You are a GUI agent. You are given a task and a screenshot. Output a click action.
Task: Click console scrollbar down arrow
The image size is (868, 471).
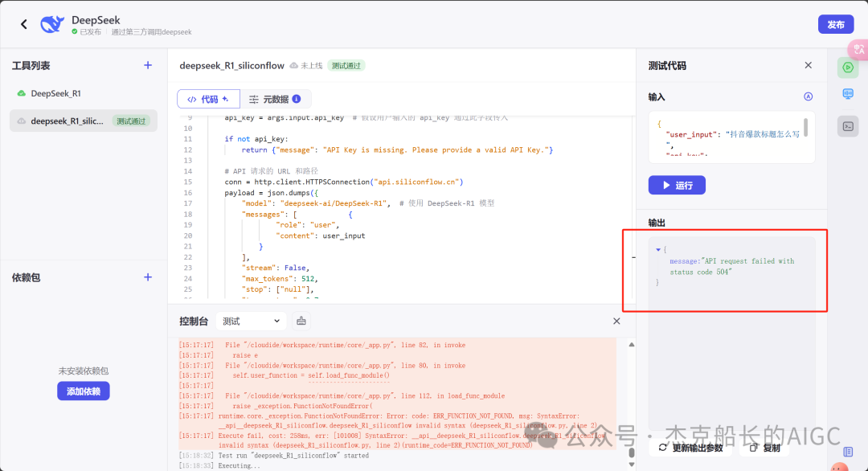[x=632, y=465]
